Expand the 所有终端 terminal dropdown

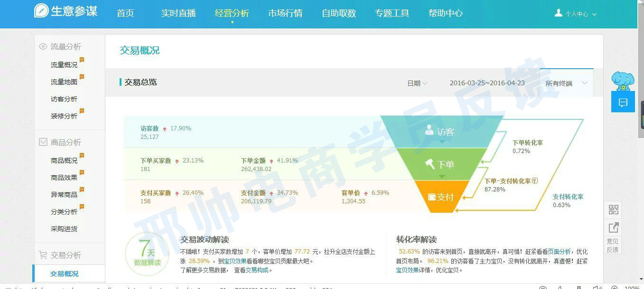[x=566, y=83]
